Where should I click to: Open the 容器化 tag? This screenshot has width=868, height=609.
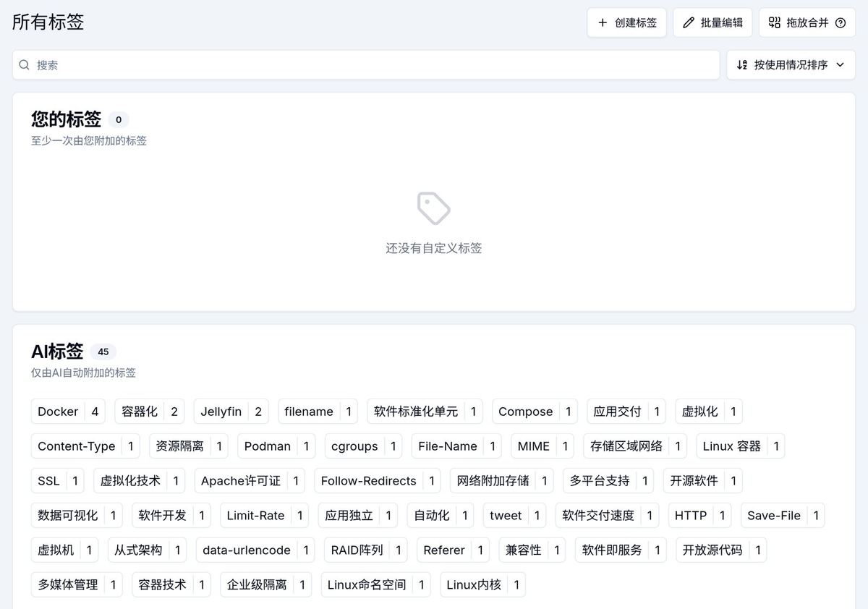pyautogui.click(x=150, y=412)
